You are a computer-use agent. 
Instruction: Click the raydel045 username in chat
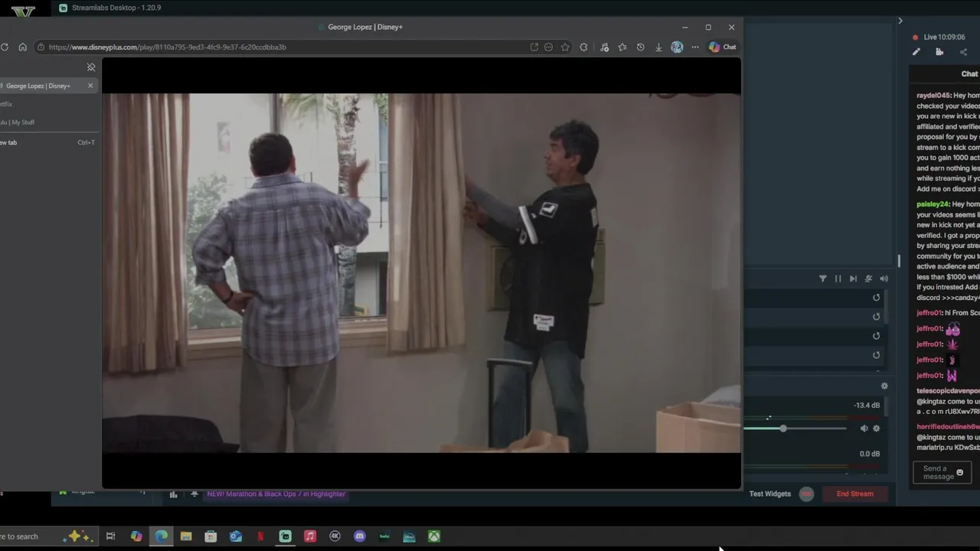click(x=933, y=96)
